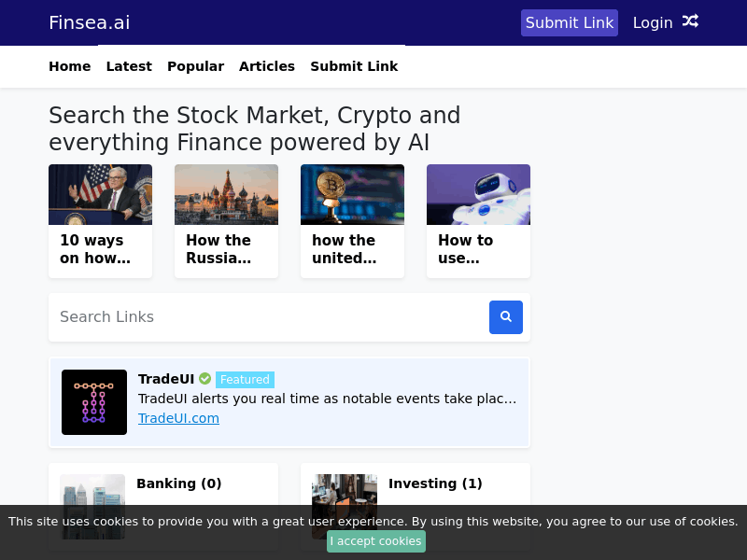Image resolution: width=747 pixels, height=560 pixels.
Task: Click the shuffle random icon in header
Action: tap(690, 21)
